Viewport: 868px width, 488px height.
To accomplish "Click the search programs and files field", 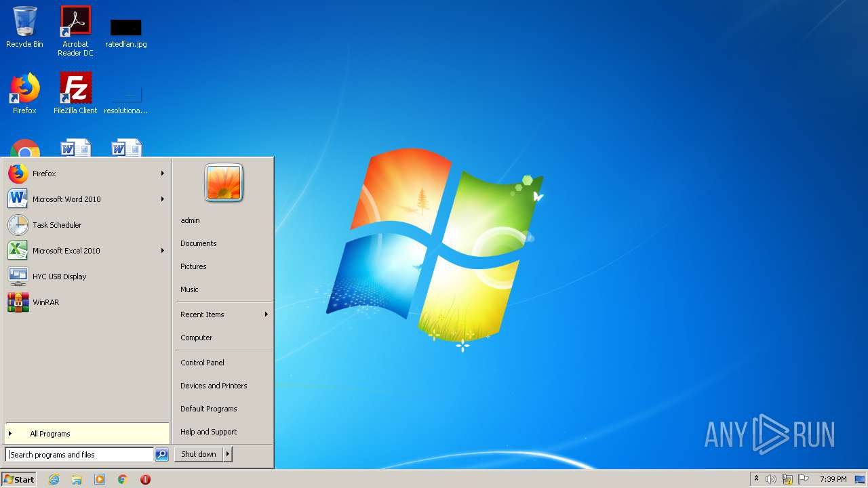I will point(80,455).
